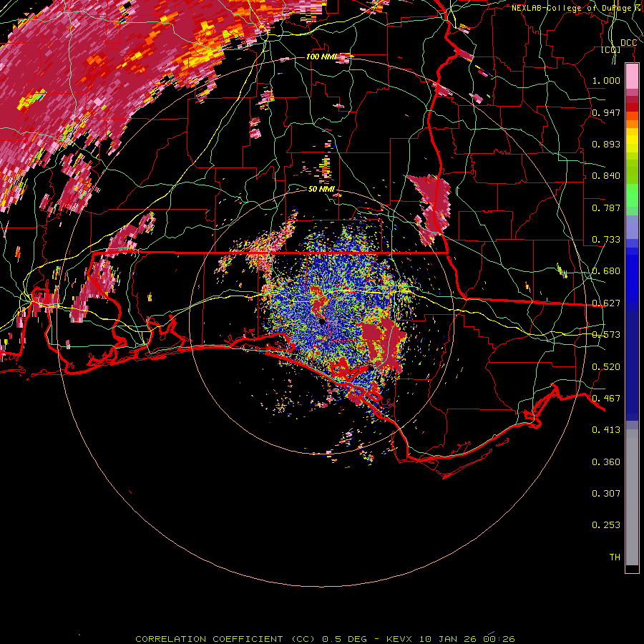This screenshot has height=644, width=644.
Task: Click the light pink top color bar segment
Action: pyautogui.click(x=632, y=77)
